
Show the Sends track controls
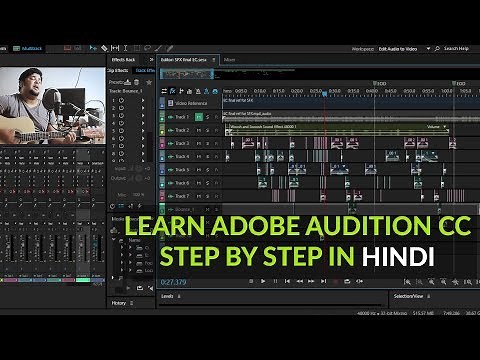point(181,91)
